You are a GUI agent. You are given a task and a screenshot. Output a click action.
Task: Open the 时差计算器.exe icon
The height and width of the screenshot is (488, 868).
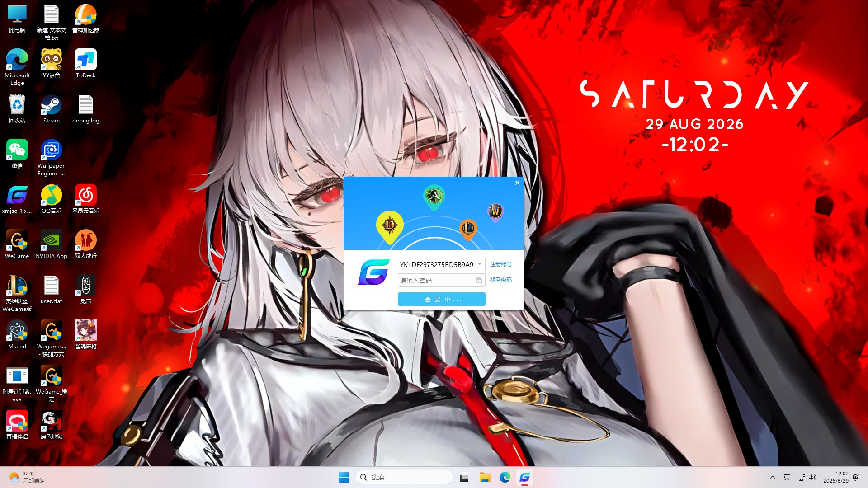click(x=17, y=384)
